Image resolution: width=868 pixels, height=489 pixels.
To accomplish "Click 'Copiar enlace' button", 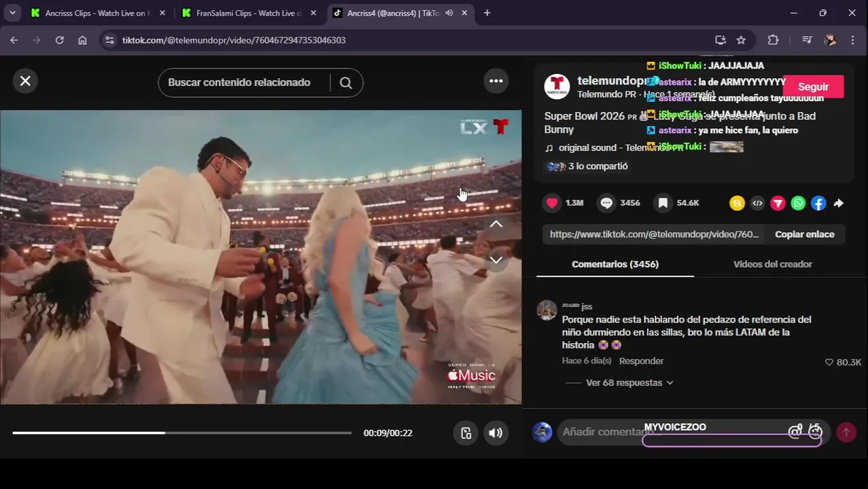I will pyautogui.click(x=805, y=234).
